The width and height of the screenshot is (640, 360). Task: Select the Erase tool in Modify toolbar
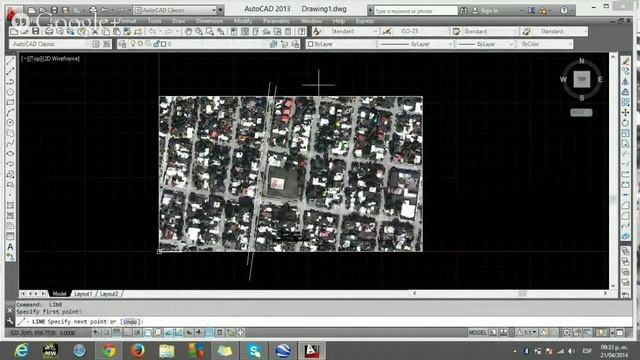coord(625,62)
